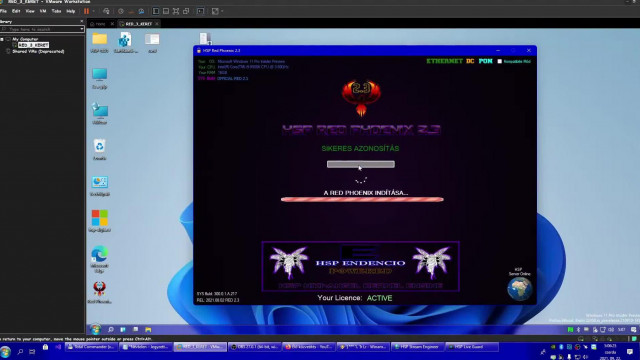640x360 pixels.
Task: Click the manage snapshots toolbar icon
Action: (x=141, y=11)
